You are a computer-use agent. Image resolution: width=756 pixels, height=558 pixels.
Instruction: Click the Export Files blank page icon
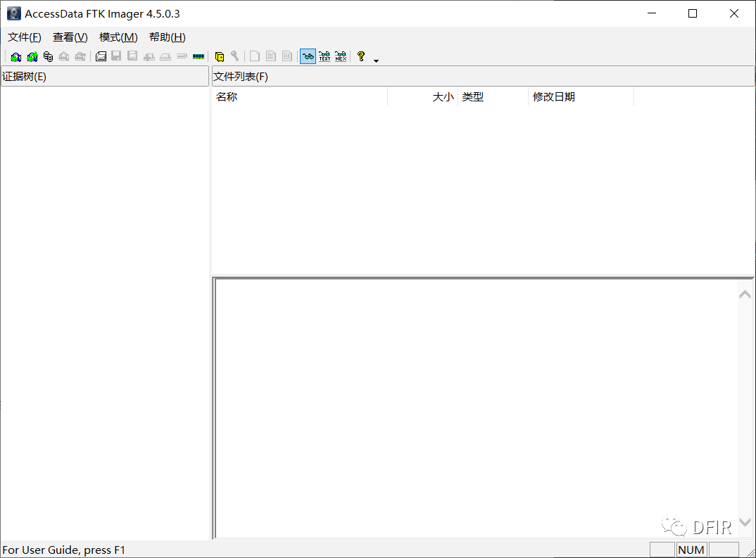255,56
